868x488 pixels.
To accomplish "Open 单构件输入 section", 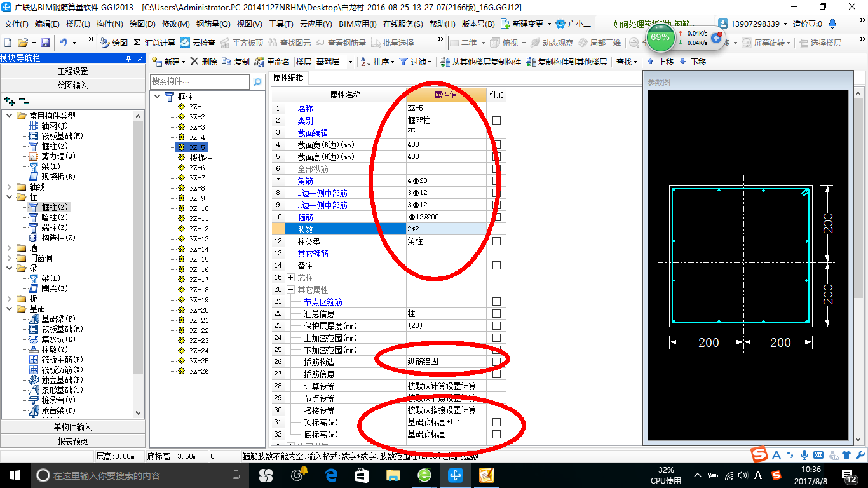I will coord(72,427).
